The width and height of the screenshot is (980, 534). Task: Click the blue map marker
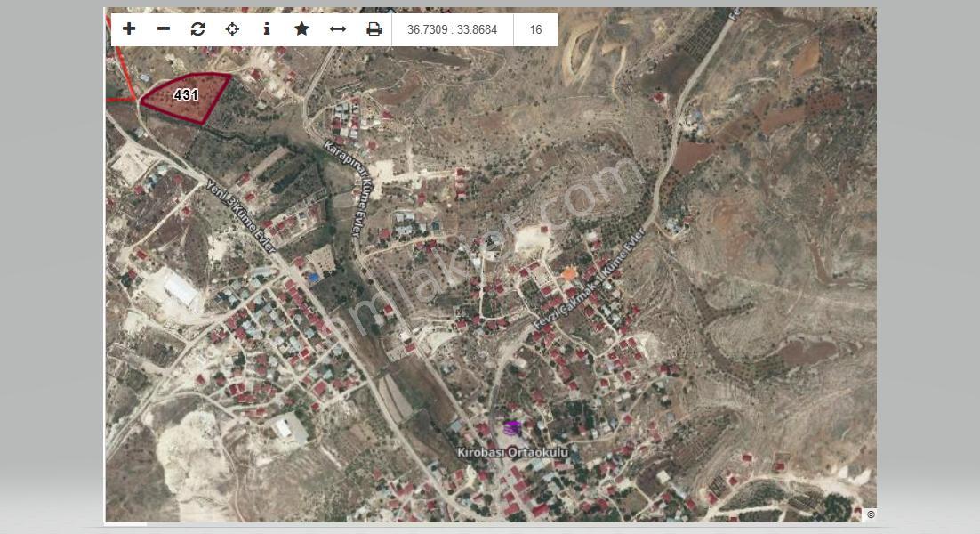pyautogui.click(x=314, y=277)
